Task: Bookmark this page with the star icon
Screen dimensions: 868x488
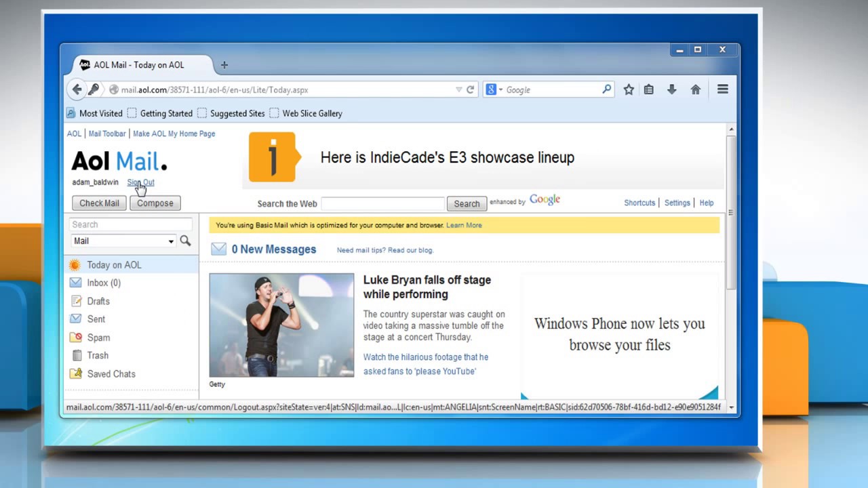Action: 629,89
